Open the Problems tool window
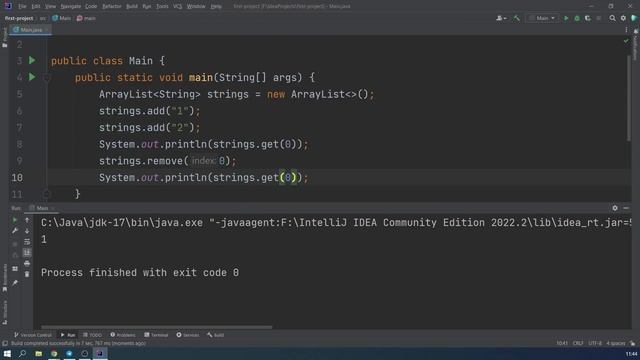The width and height of the screenshot is (640, 360). point(123,335)
